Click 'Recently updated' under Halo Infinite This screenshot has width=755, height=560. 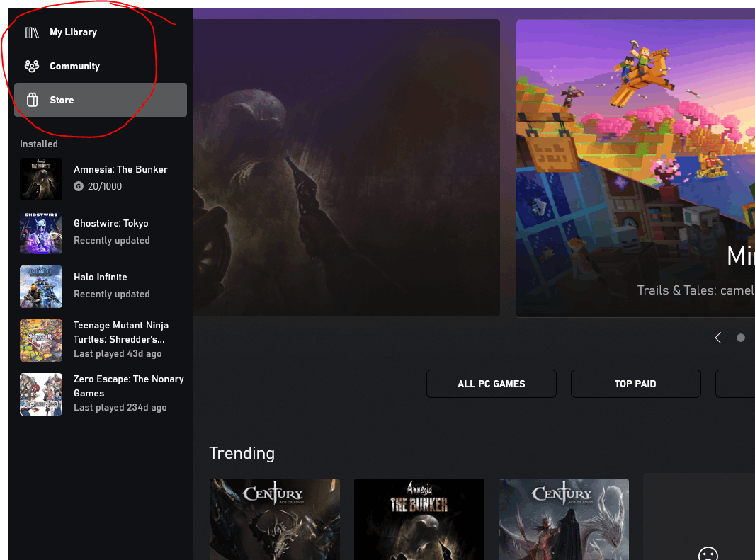(111, 295)
